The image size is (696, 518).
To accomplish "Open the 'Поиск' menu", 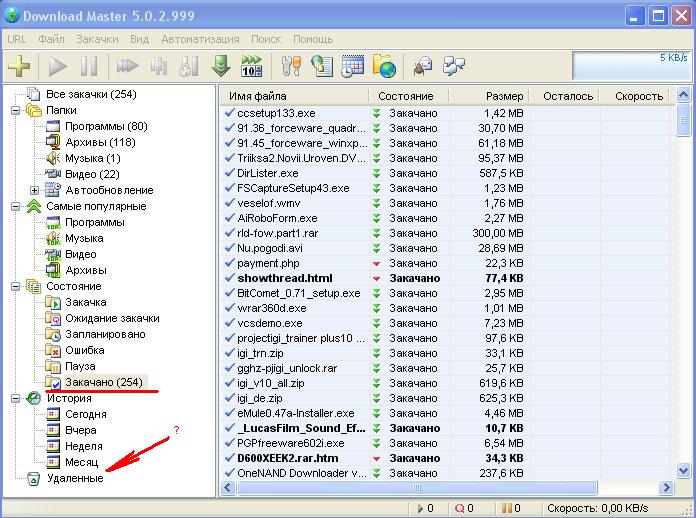I will click(x=266, y=39).
